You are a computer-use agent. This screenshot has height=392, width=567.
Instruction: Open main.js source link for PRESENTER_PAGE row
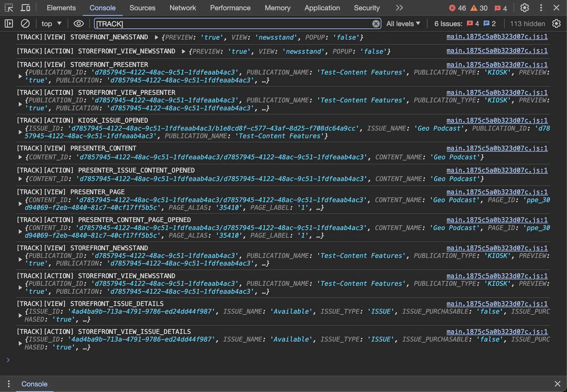point(497,192)
